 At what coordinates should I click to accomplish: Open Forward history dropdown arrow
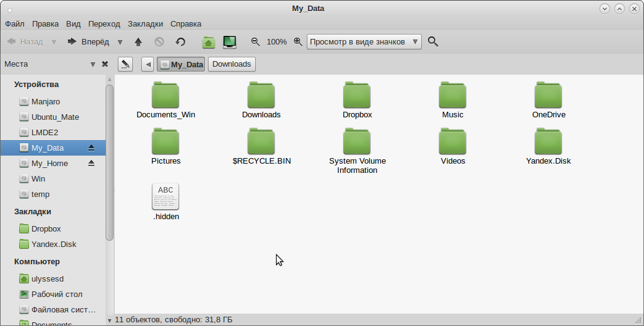click(x=120, y=42)
